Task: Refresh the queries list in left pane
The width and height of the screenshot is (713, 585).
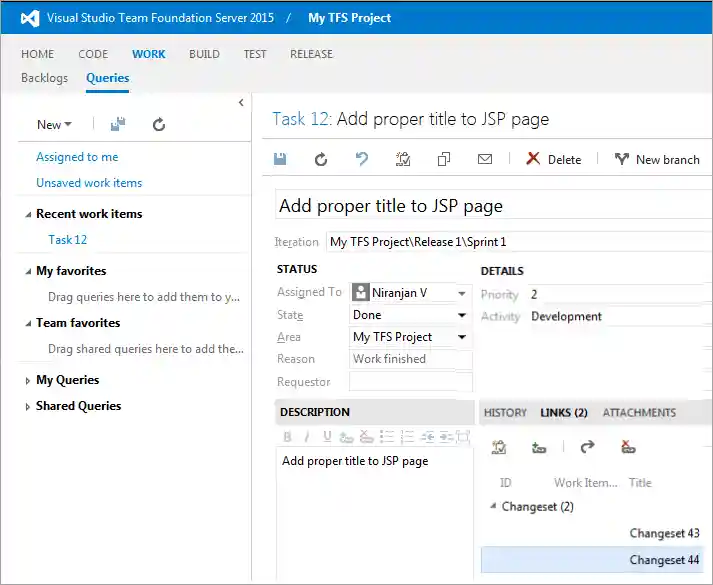Action: [x=158, y=125]
